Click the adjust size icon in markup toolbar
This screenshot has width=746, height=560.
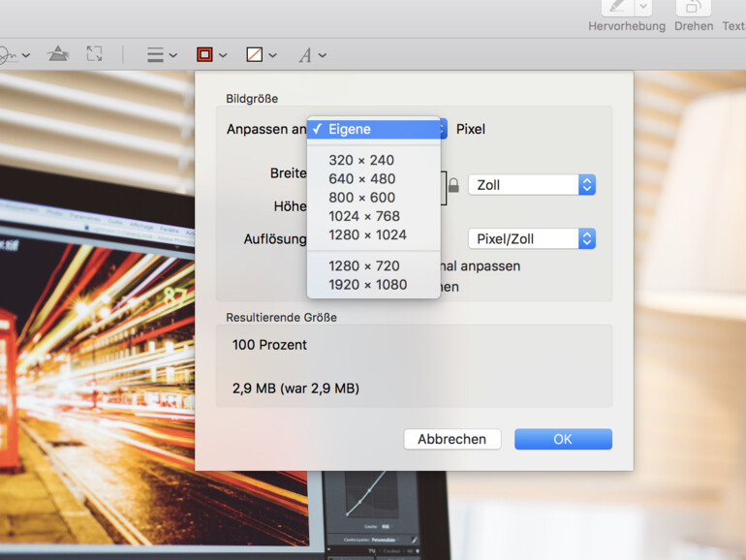94,55
